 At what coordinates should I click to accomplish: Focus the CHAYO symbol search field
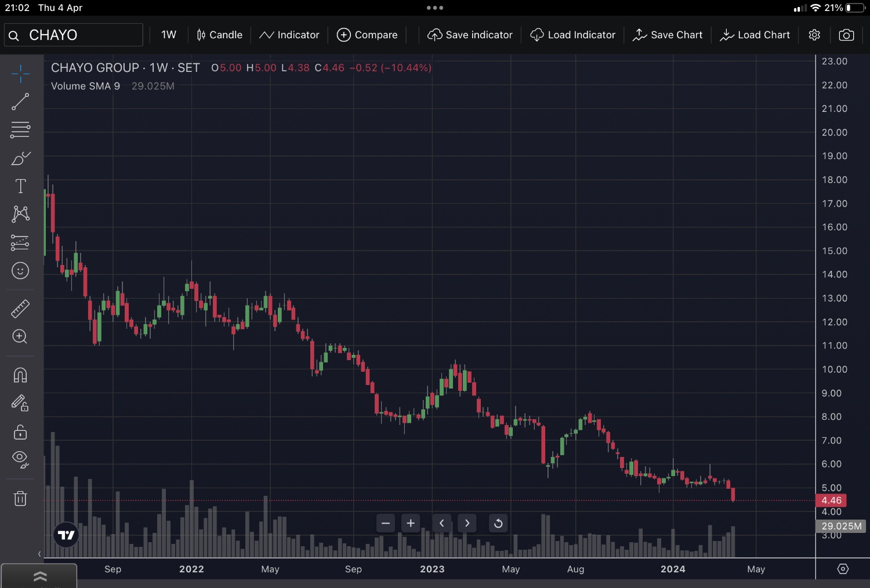tap(74, 35)
